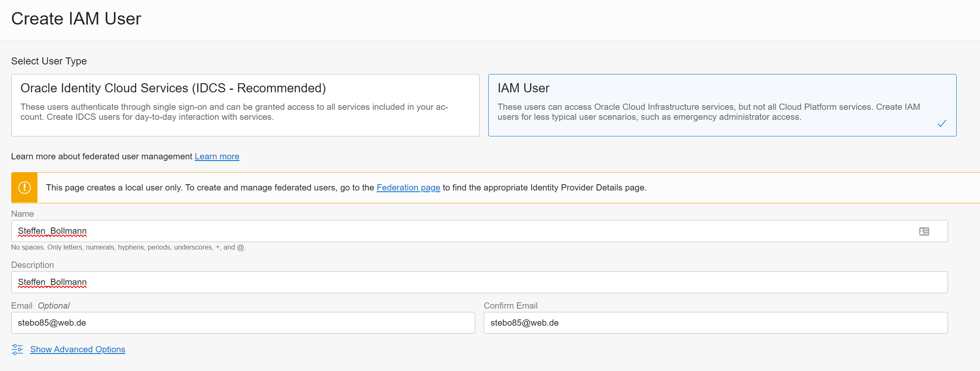Click the checkmark icon in IAM User card
The image size is (980, 371).
pos(942,124)
